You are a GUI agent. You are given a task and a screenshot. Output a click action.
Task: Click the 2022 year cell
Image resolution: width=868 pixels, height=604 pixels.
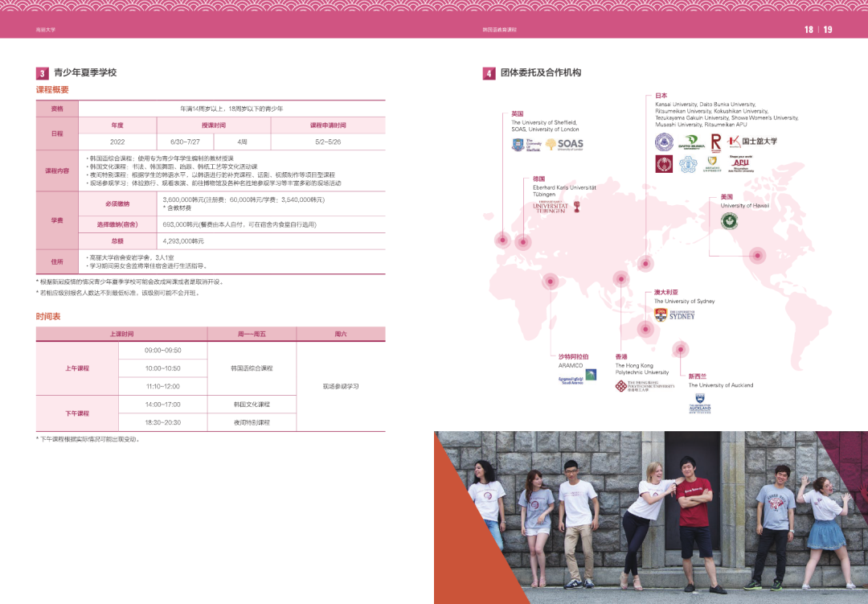pos(117,142)
